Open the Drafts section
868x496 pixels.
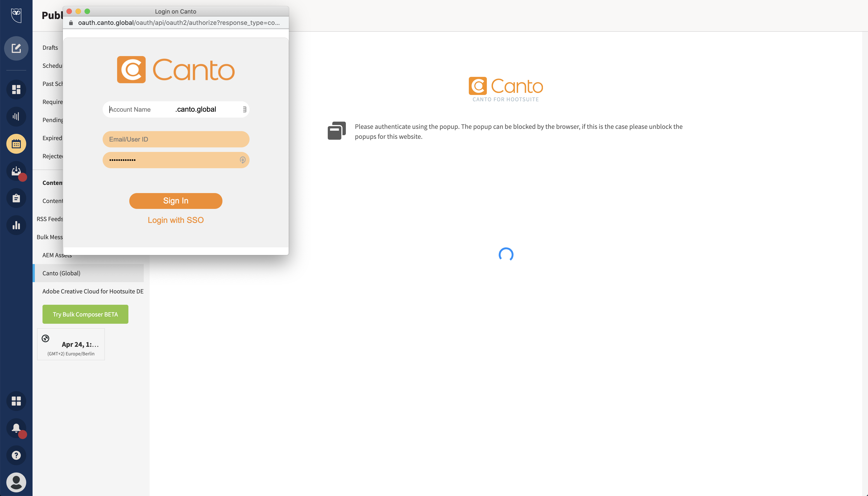pyautogui.click(x=50, y=48)
